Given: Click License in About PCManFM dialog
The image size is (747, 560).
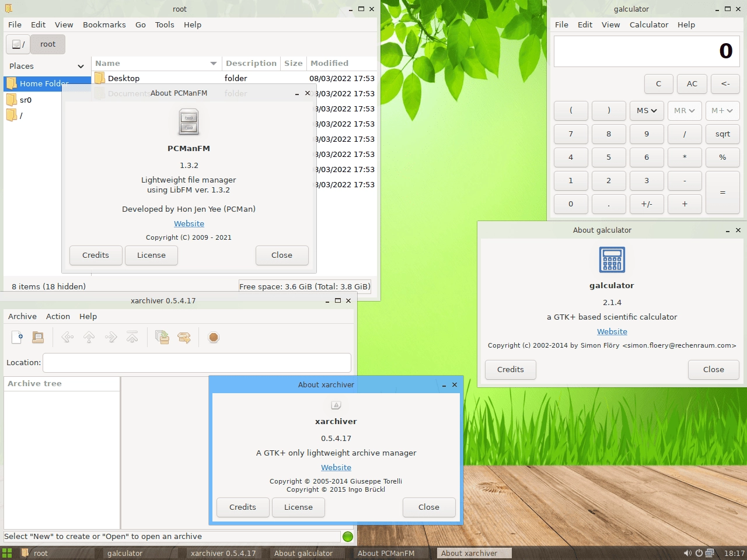Looking at the screenshot, I should coord(151,256).
